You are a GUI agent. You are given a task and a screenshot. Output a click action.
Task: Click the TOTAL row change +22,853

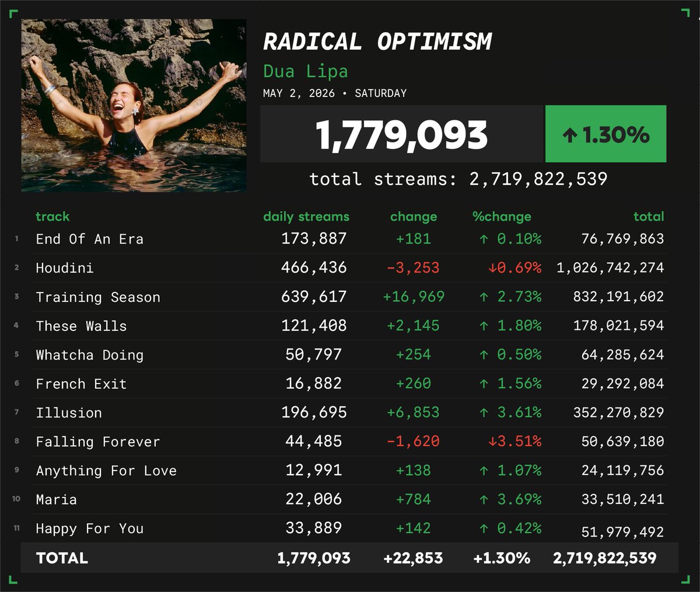pos(413,558)
